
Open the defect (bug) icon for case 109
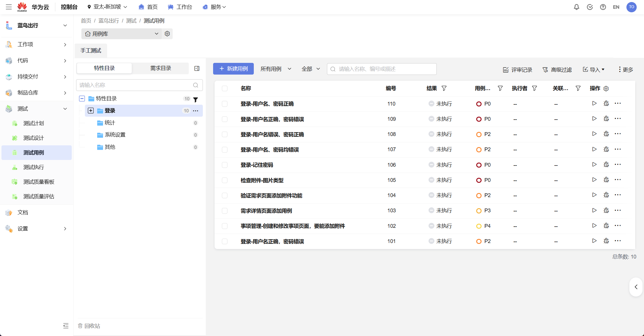606,119
